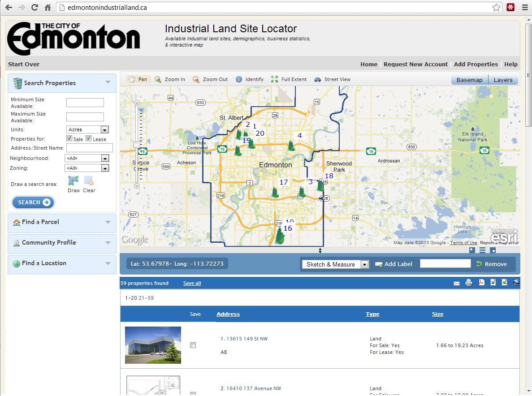
Task: Select the Pan map tool
Action: click(x=138, y=79)
